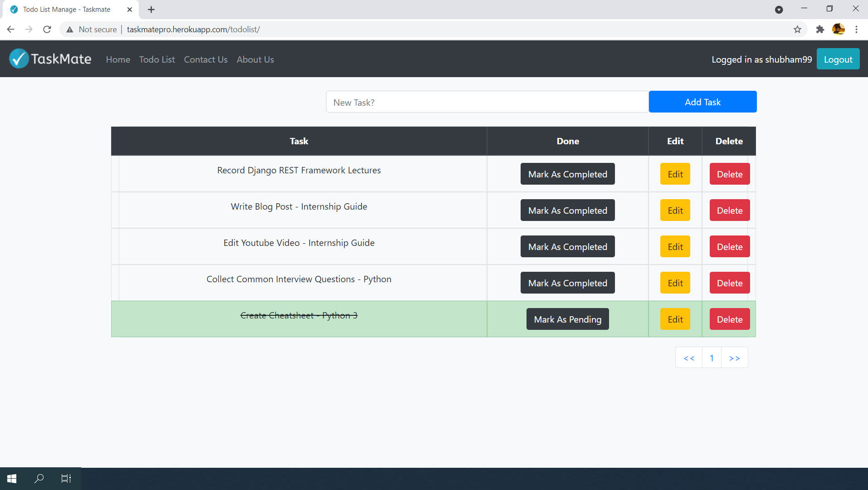
Task: Open the browser extensions icon
Action: [x=820, y=29]
